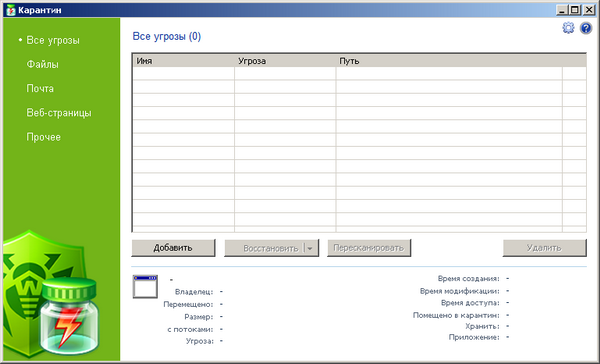Minimize the Карантин window
The image size is (600, 364).
pos(562,10)
